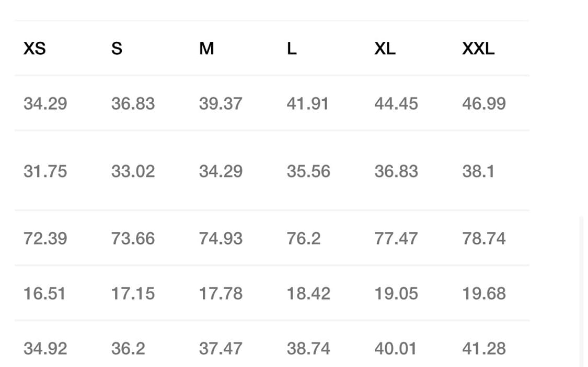The height and width of the screenshot is (367, 588).
Task: Select the 41.91 value
Action: (x=307, y=103)
